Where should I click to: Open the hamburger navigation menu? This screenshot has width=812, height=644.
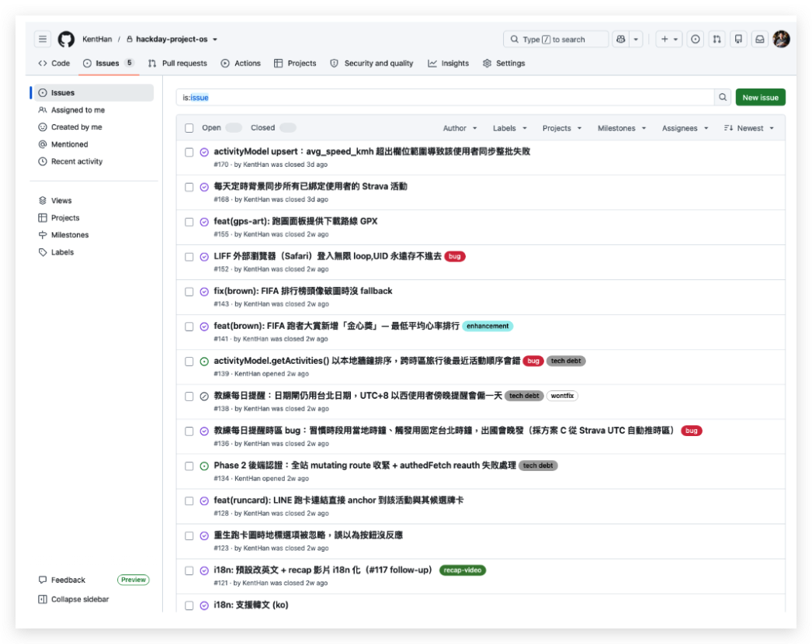click(43, 40)
